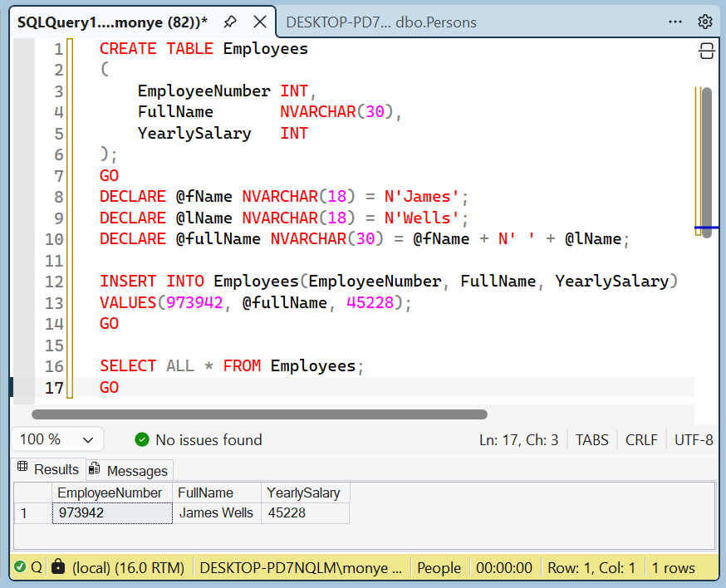Click the 1 rows status entry
Image resolution: width=726 pixels, height=588 pixels.
click(673, 567)
